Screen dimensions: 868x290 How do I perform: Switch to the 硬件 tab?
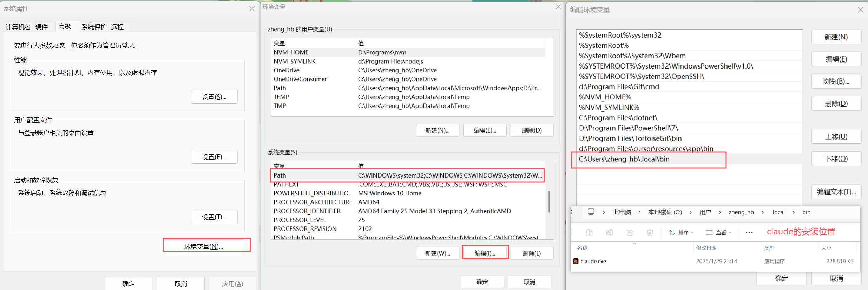coord(41,27)
